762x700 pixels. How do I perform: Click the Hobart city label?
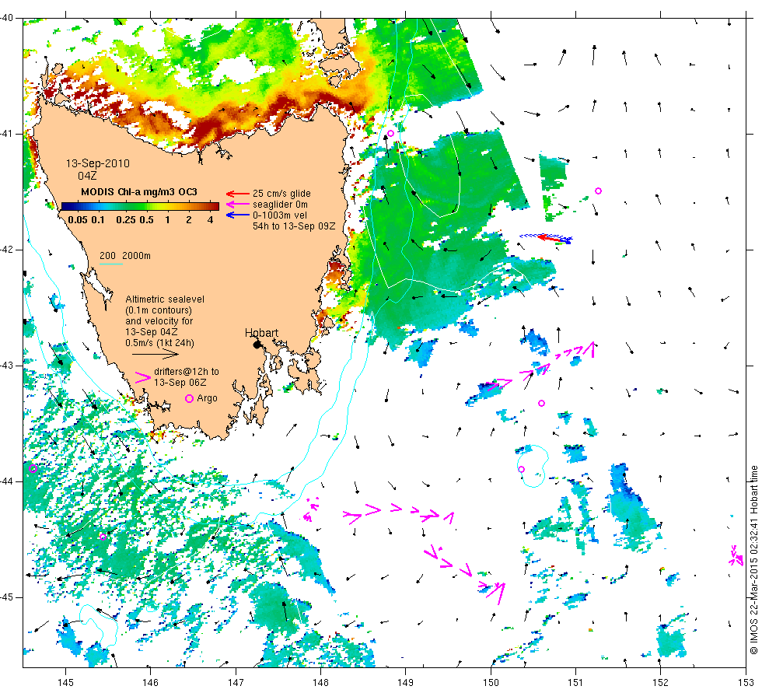(x=261, y=333)
